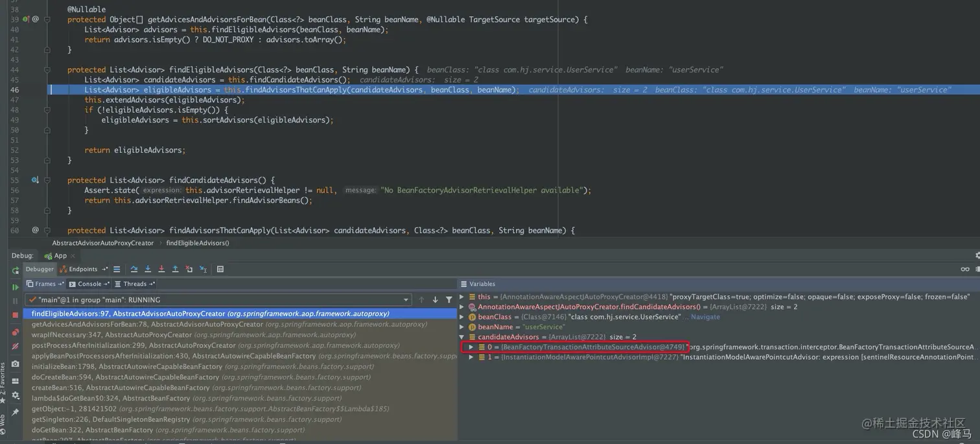Image resolution: width=980 pixels, height=444 pixels.
Task: Click override gutter icon on line 39
Action: pyautogui.click(x=25, y=19)
